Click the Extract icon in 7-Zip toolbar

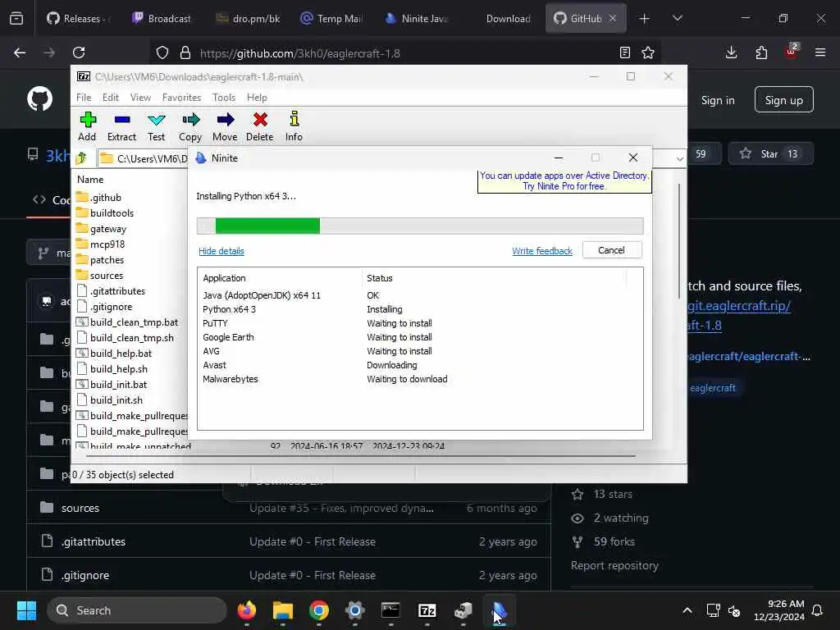click(121, 126)
